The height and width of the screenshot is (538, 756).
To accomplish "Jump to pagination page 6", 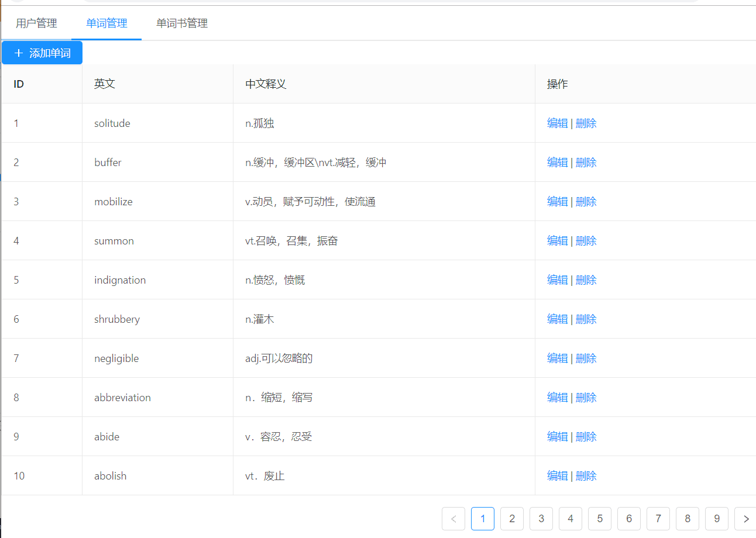I will click(629, 519).
